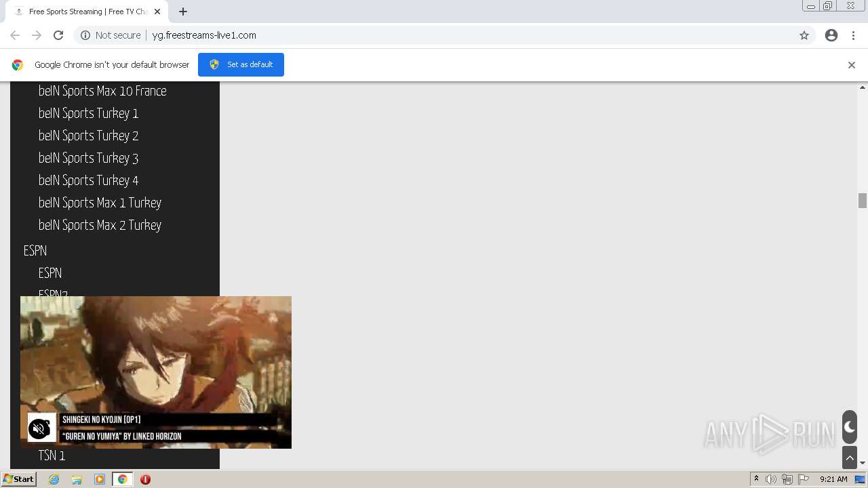868x488 pixels.
Task: Unmute the floating video player
Action: (39, 428)
